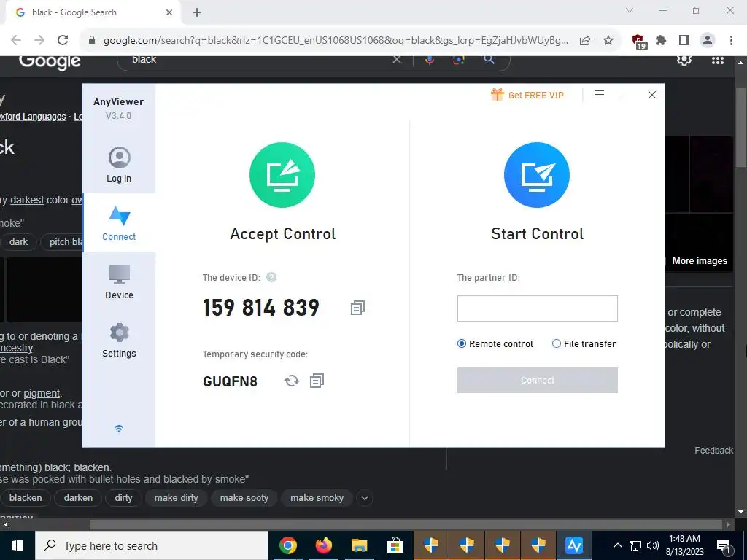Search by image with Google Lens
The width and height of the screenshot is (747, 560).
point(459,60)
